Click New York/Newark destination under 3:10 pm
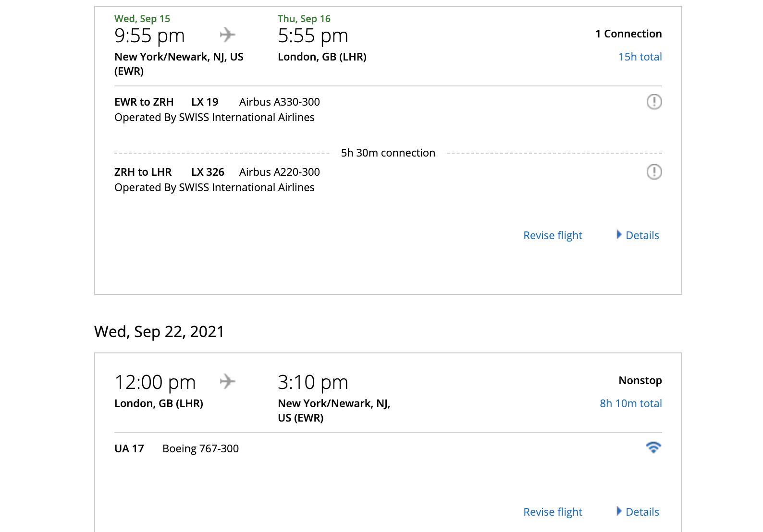Viewport: 763px width, 532px height. (334, 411)
